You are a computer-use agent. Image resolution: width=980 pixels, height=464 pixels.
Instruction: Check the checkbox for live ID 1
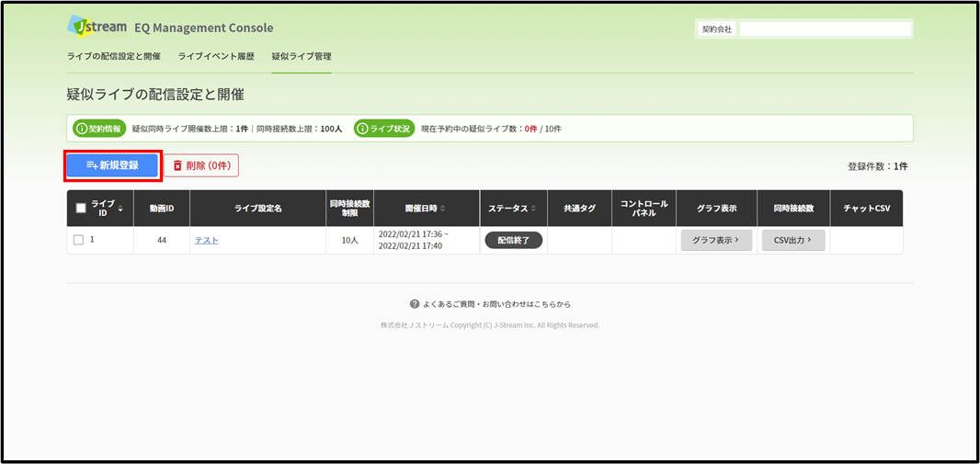point(78,240)
